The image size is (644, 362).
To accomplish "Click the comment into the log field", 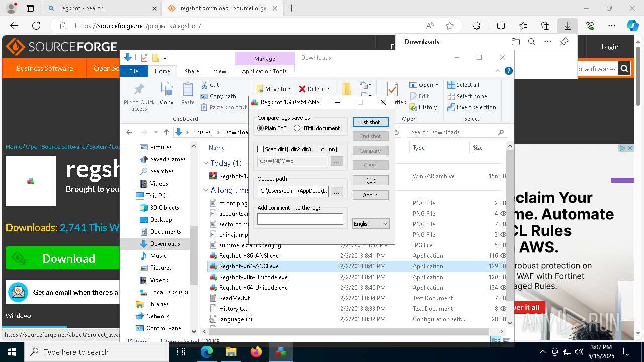I will [300, 219].
